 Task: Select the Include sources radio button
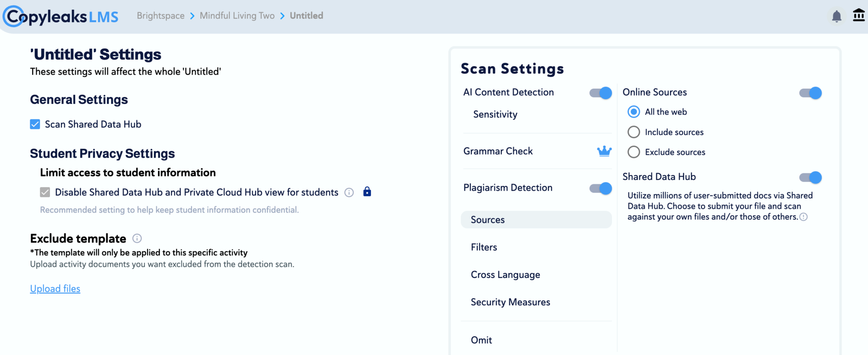pyautogui.click(x=634, y=132)
